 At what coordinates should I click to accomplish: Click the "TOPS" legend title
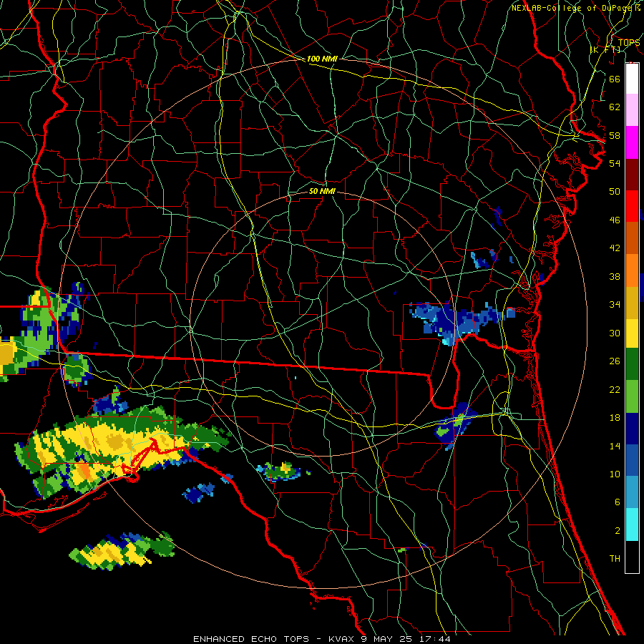(629, 43)
